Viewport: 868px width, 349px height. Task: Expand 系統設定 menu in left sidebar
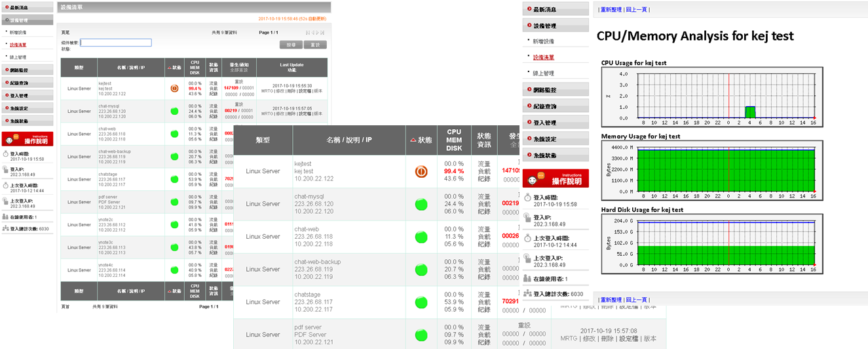point(27,108)
